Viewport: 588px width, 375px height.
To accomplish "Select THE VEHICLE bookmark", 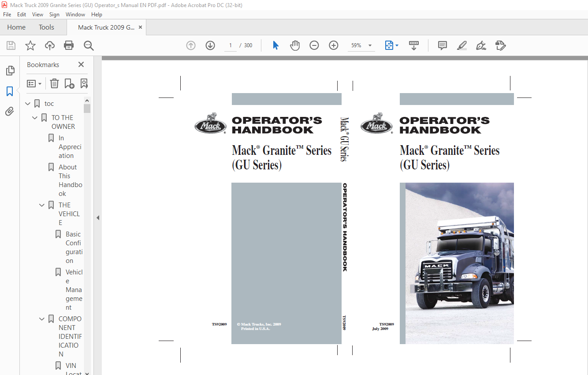I will click(69, 214).
